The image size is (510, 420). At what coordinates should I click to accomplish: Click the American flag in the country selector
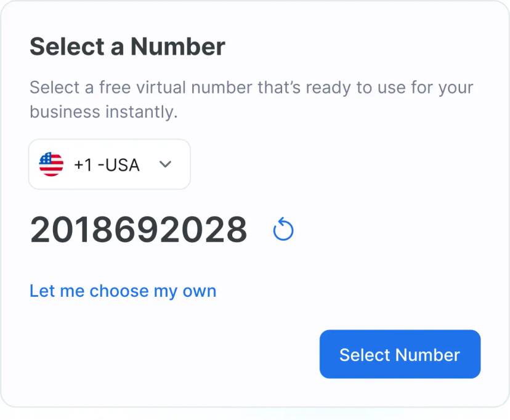(51, 164)
